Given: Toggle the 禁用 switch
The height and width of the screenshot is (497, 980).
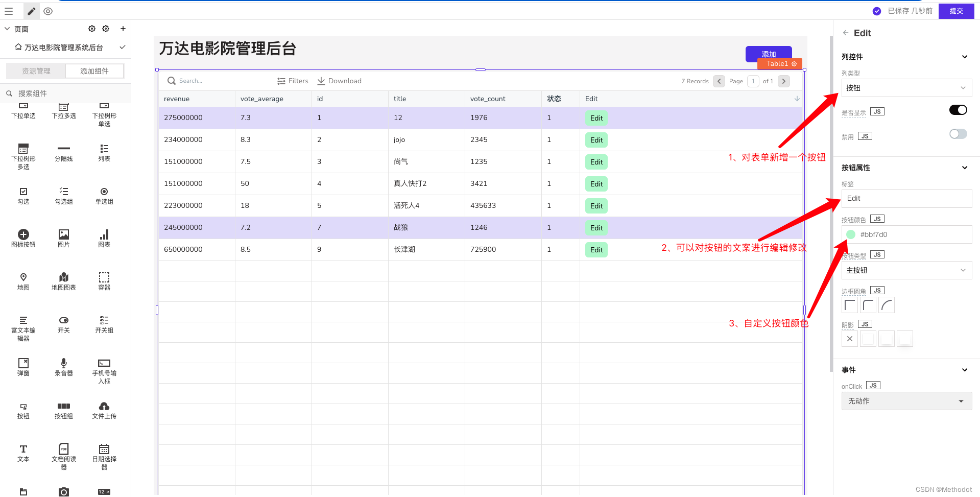Looking at the screenshot, I should [958, 134].
